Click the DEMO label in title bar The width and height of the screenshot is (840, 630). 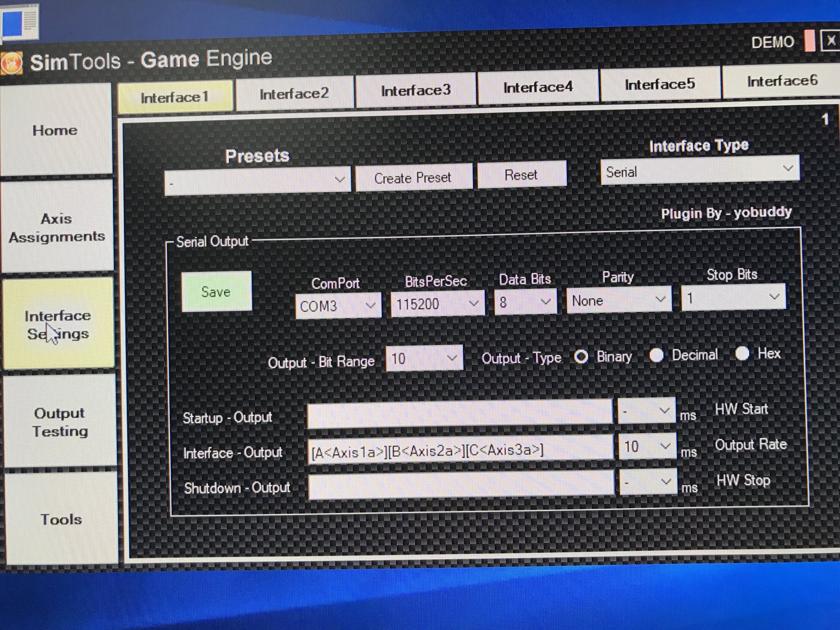click(772, 42)
